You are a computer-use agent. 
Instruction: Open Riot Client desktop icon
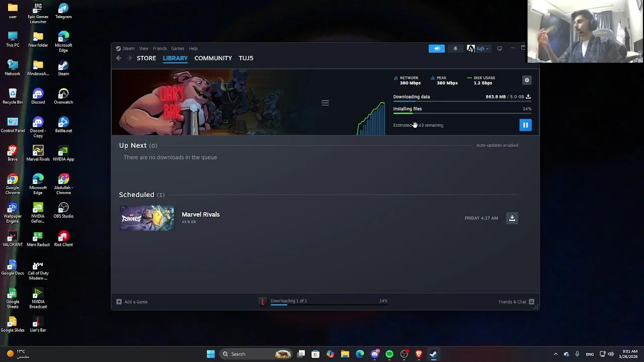point(63,239)
